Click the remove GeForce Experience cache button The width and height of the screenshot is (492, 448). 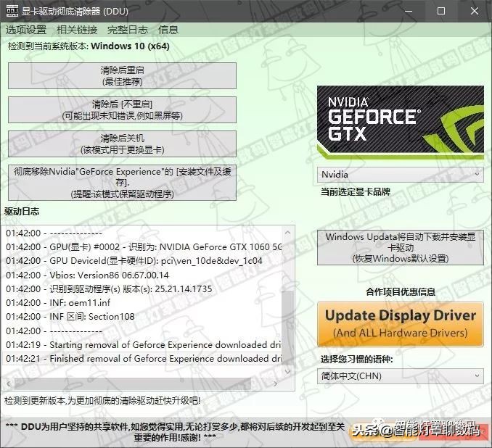point(122,183)
